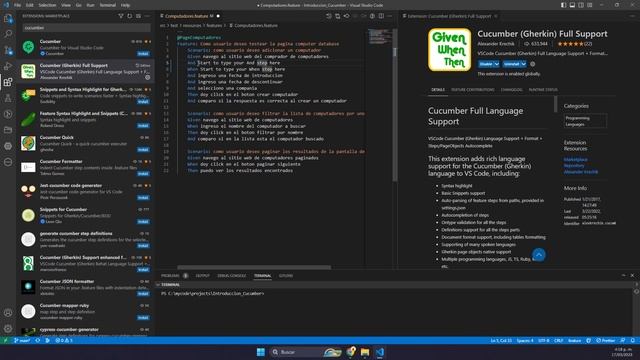Click the Prettier status bar item
The image size is (640, 360).
point(606,340)
